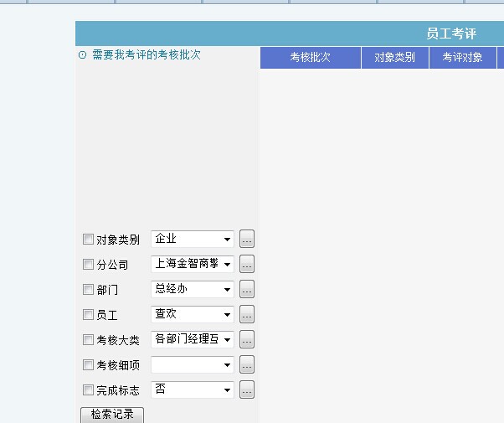Click the ellipsis button beside 对象类别
504x423 pixels.
[247, 240]
